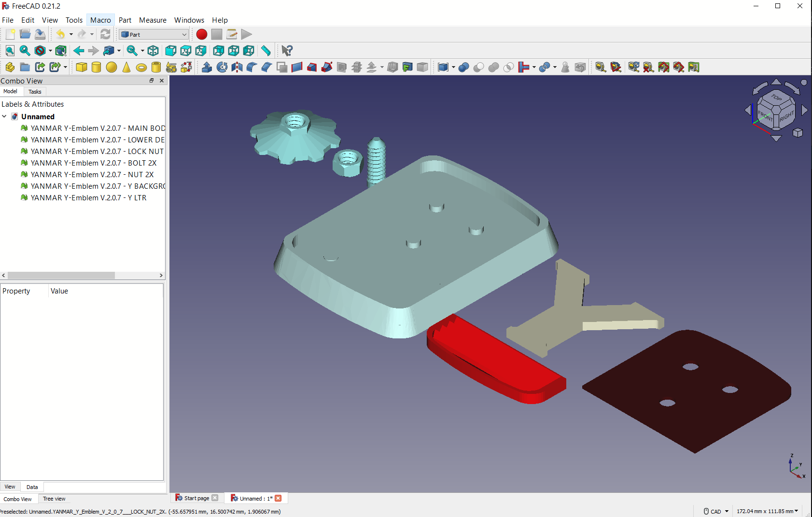This screenshot has width=812, height=517.
Task: Create a new document
Action: click(10, 34)
